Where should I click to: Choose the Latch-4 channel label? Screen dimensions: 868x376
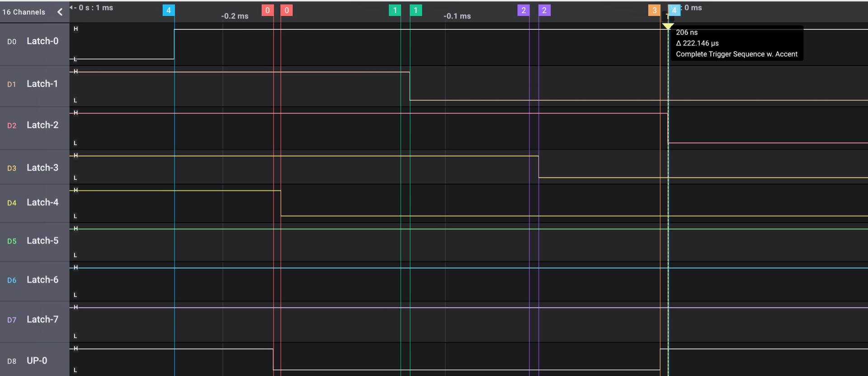[42, 202]
